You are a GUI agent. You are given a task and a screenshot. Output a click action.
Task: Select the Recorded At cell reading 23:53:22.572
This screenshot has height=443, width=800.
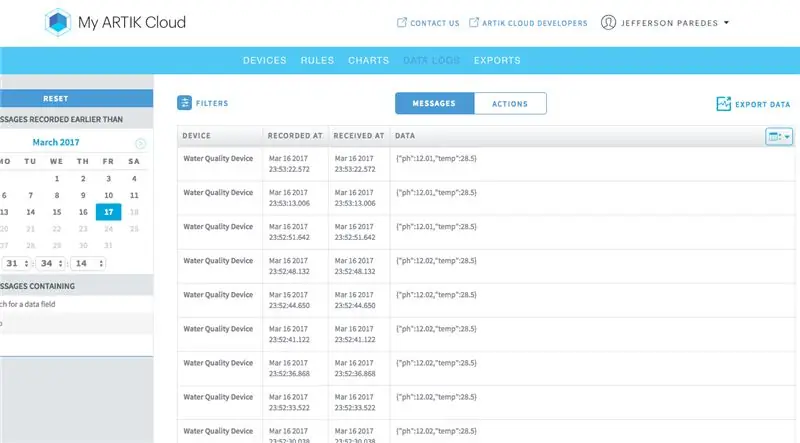click(x=295, y=164)
